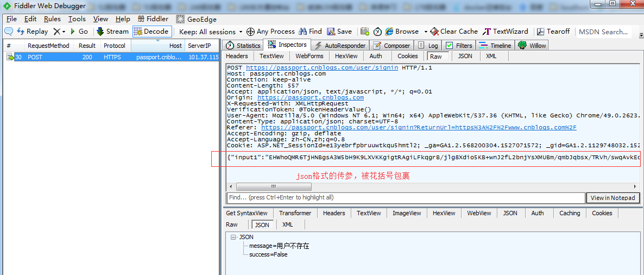Switch to ImageView response tab
Screen dimensions: 644x275
pos(407,213)
